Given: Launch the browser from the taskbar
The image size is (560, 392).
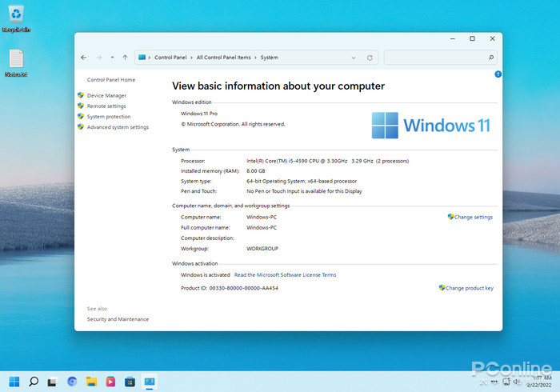Looking at the screenshot, I should [x=72, y=382].
